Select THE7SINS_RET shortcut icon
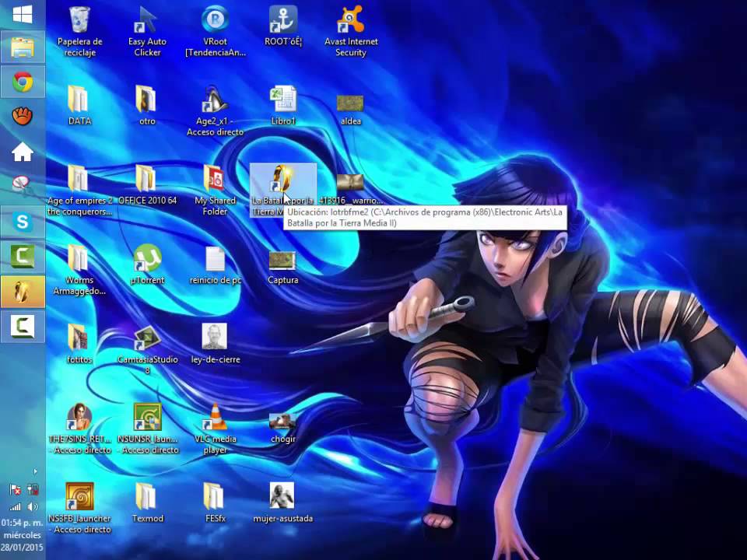This screenshot has height=560, width=747. pos(79,429)
